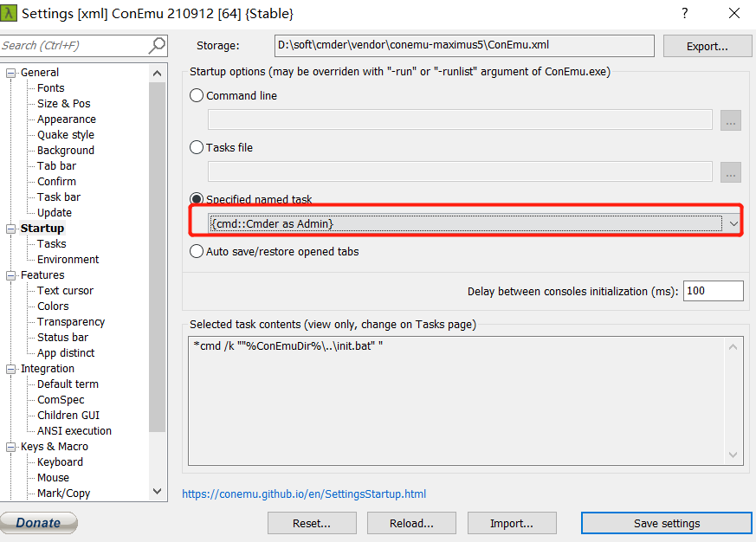The height and width of the screenshot is (542, 756).
Task: Click the Donate button
Action: [x=38, y=523]
